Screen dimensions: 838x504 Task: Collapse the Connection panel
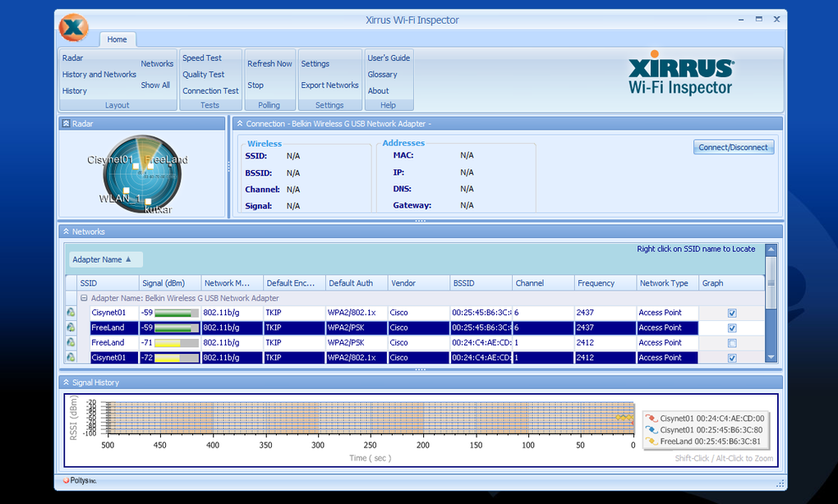240,123
